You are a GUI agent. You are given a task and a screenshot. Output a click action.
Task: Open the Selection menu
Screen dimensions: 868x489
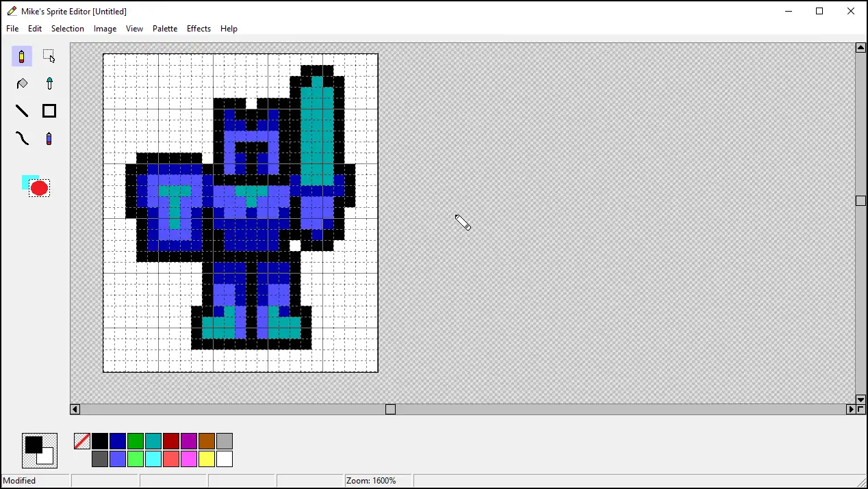(x=68, y=29)
